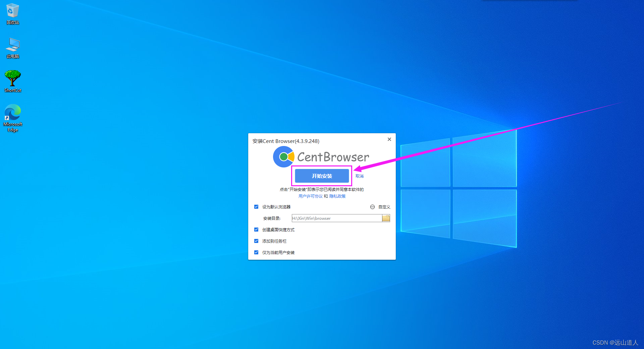Open the 隐私政策 privacy policy link
The width and height of the screenshot is (644, 349).
coord(337,196)
